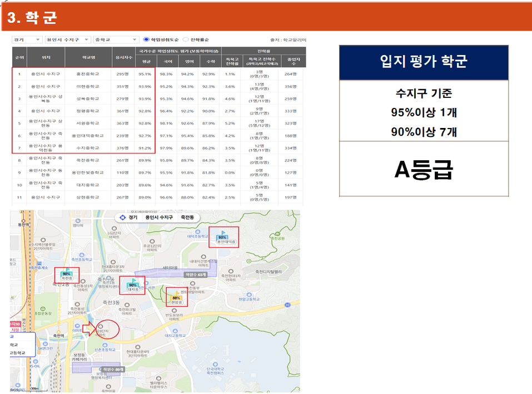Screen dimensions: 532x394
Task: Open the 경기 province dropdown
Action: pos(27,40)
